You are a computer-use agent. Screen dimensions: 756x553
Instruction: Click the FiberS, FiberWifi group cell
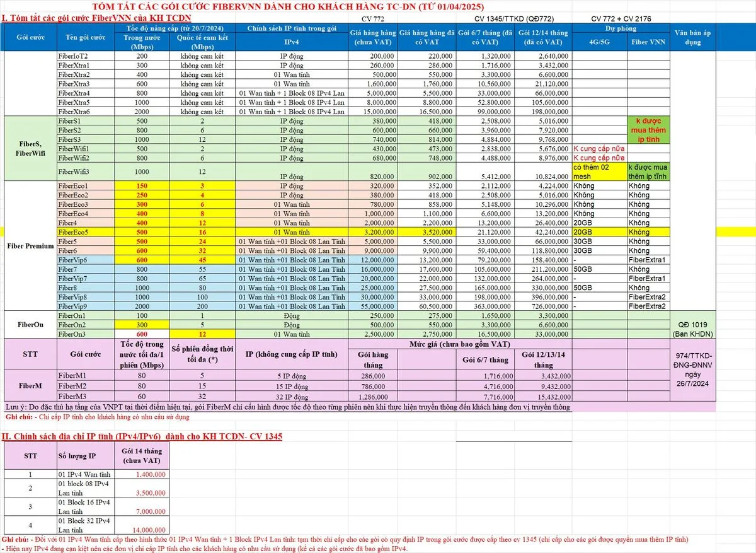[x=29, y=148]
